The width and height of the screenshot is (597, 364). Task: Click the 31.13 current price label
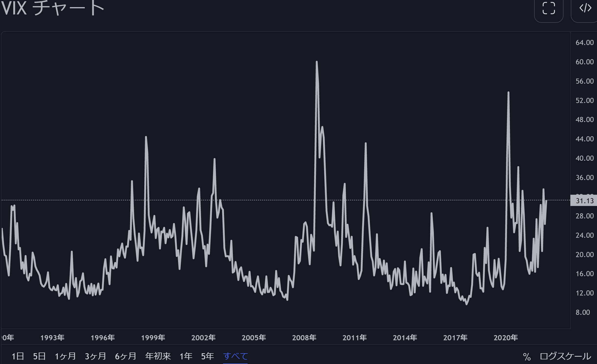pos(584,201)
